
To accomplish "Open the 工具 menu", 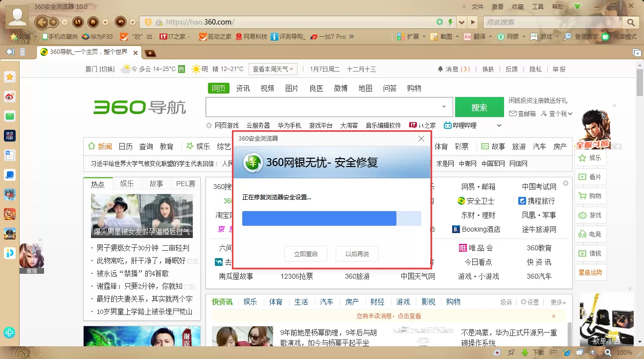I will 538,7.
